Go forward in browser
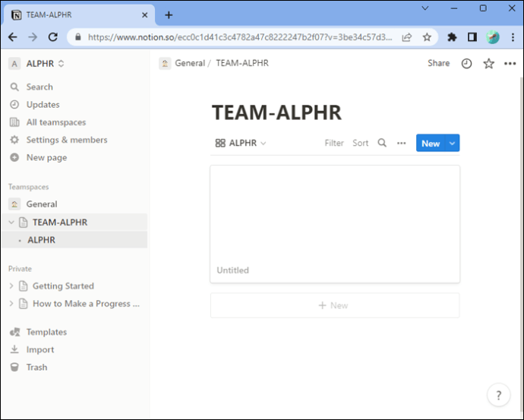Screen dimensions: 524x420 pyautogui.click(x=33, y=37)
